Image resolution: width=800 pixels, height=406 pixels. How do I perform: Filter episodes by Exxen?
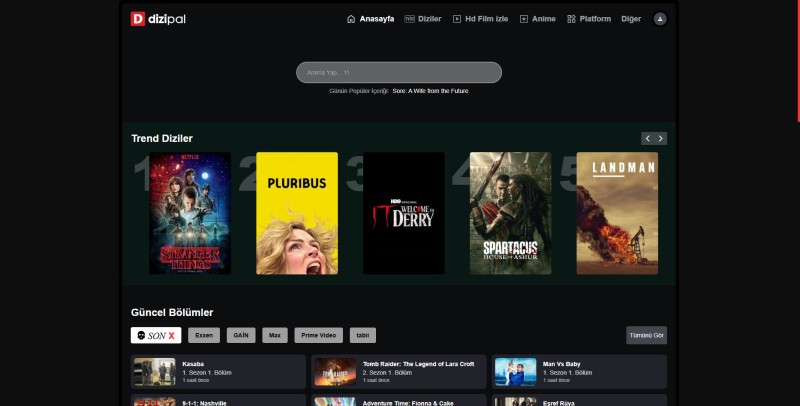click(x=204, y=335)
